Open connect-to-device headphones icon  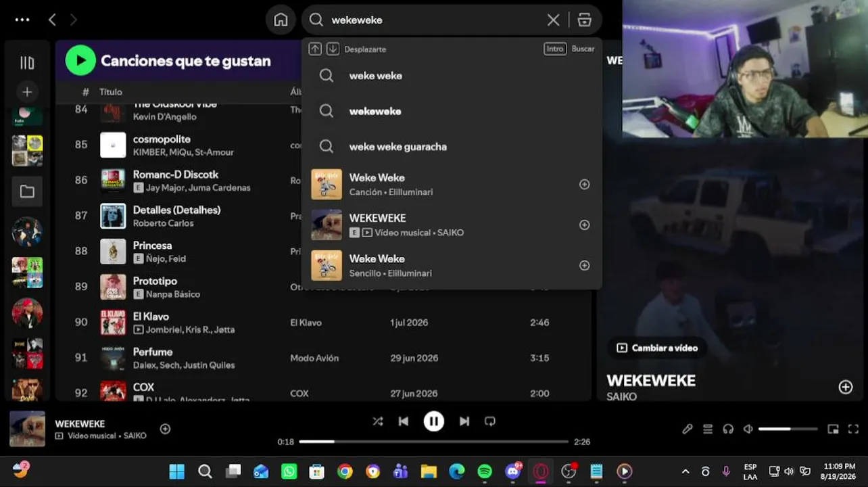coord(728,429)
